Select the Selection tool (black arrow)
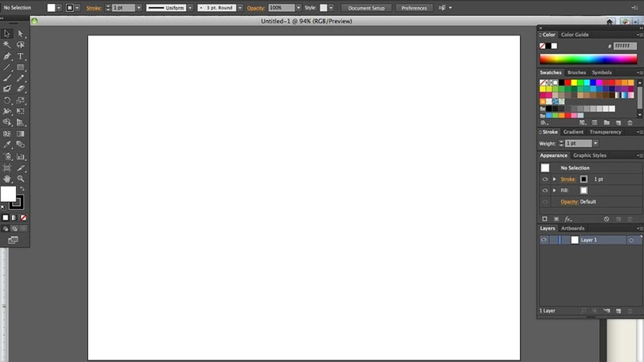 (7, 34)
